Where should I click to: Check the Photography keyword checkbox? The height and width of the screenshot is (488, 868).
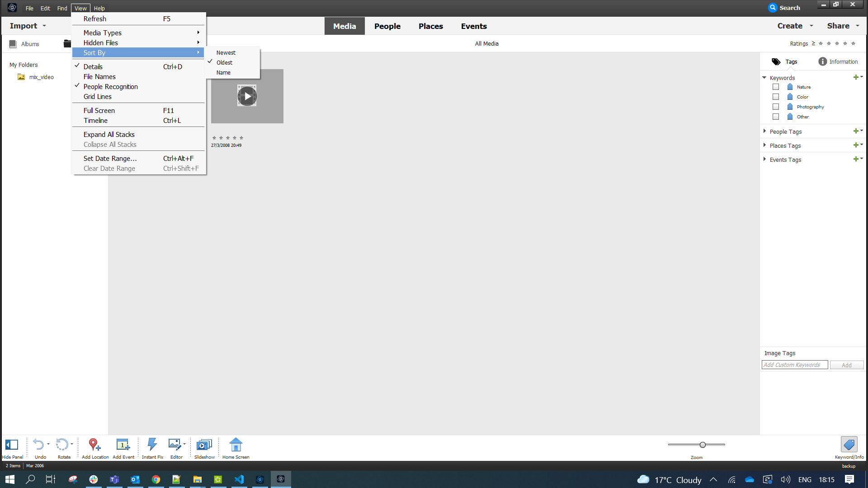(x=776, y=107)
